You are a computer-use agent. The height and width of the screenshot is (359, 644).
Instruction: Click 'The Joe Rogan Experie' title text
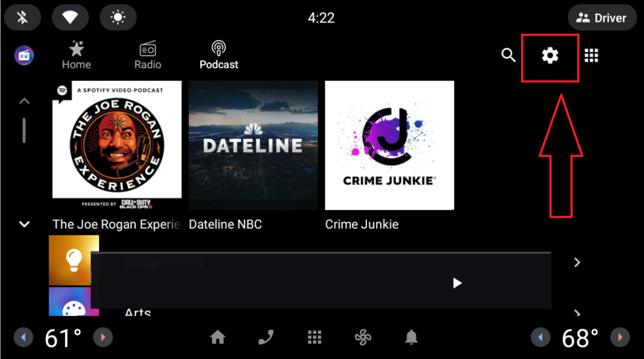tap(117, 224)
